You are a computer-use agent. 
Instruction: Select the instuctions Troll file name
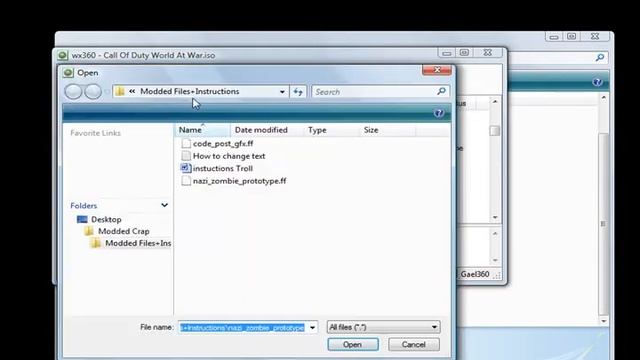pos(223,168)
